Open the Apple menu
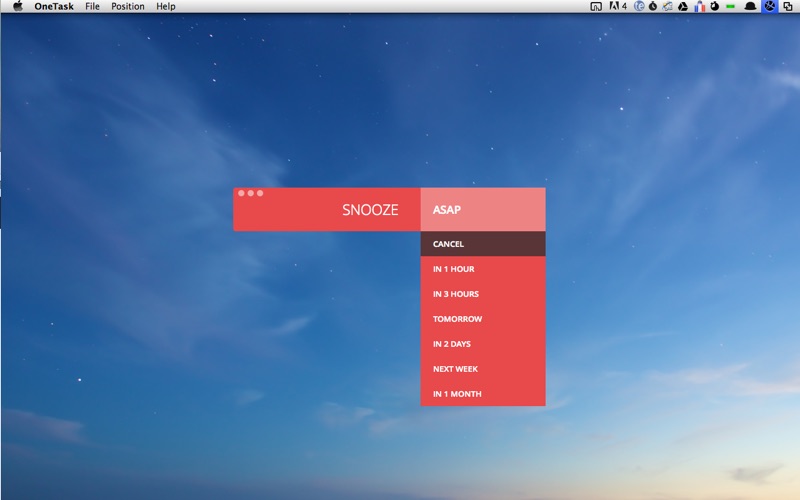The width and height of the screenshot is (800, 500). 18,6
